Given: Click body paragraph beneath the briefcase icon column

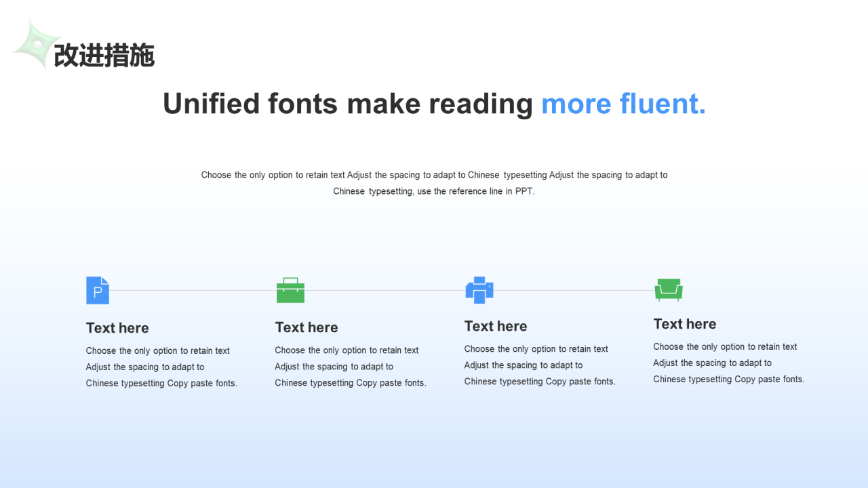Looking at the screenshot, I should (x=351, y=367).
